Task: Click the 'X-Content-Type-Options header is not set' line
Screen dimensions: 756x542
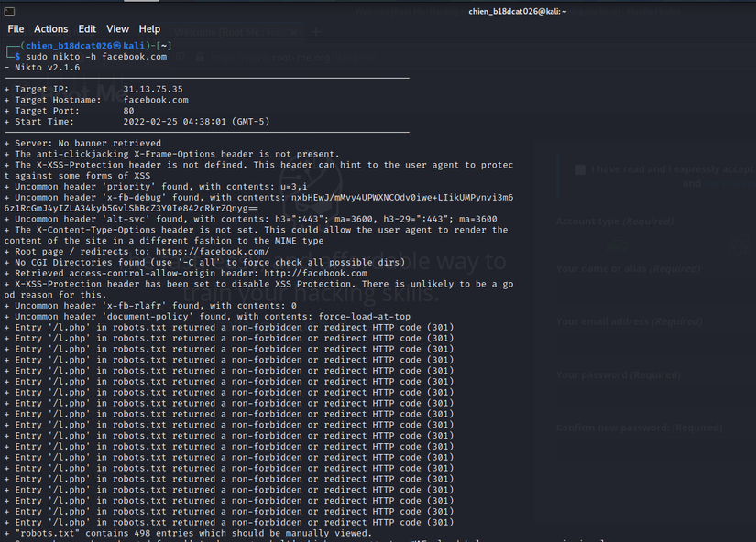Action: point(256,235)
